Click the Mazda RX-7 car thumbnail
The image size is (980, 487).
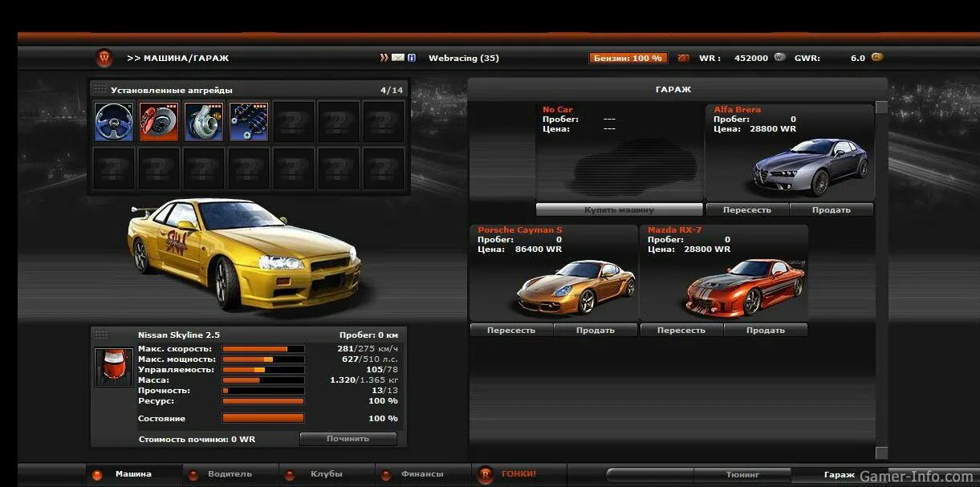pyautogui.click(x=745, y=286)
